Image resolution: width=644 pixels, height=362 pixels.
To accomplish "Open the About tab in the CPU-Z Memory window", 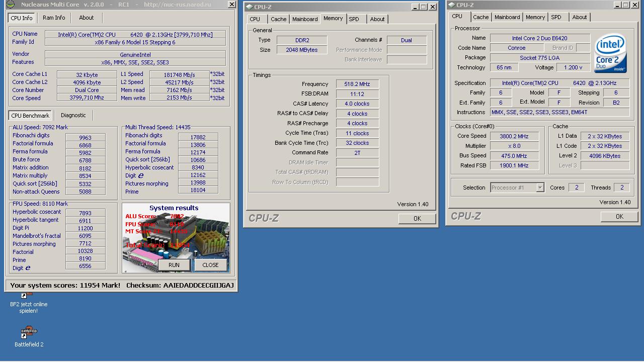I will tap(377, 19).
